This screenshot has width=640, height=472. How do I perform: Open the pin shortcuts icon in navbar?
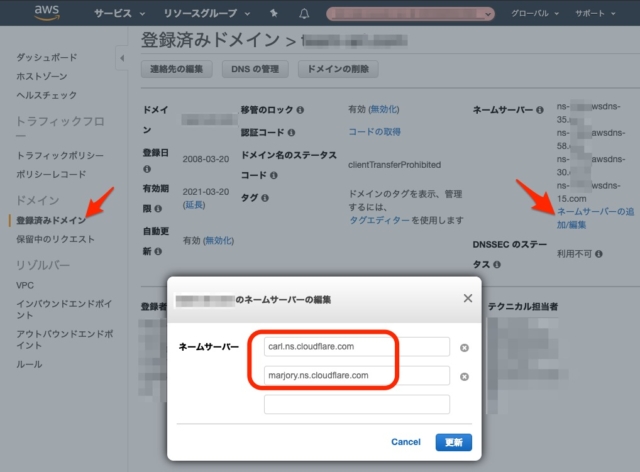tap(274, 13)
